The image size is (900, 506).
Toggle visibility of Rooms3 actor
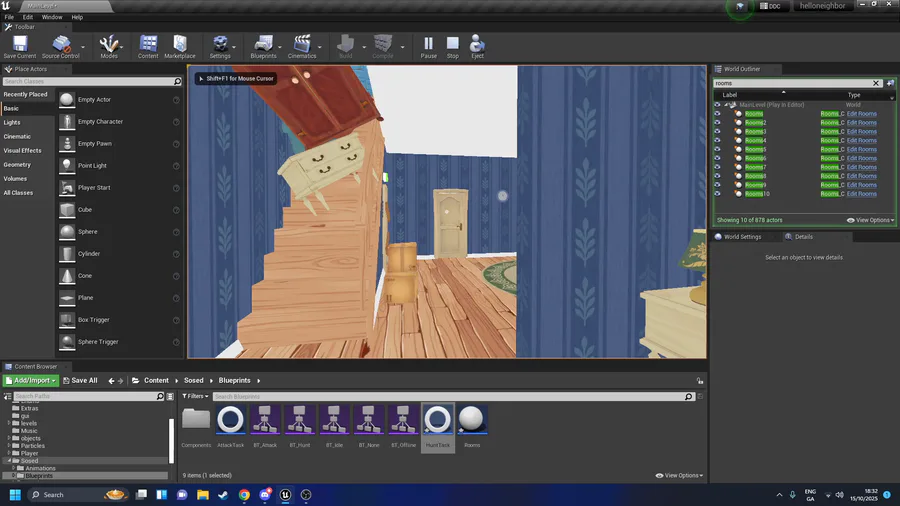tap(717, 131)
